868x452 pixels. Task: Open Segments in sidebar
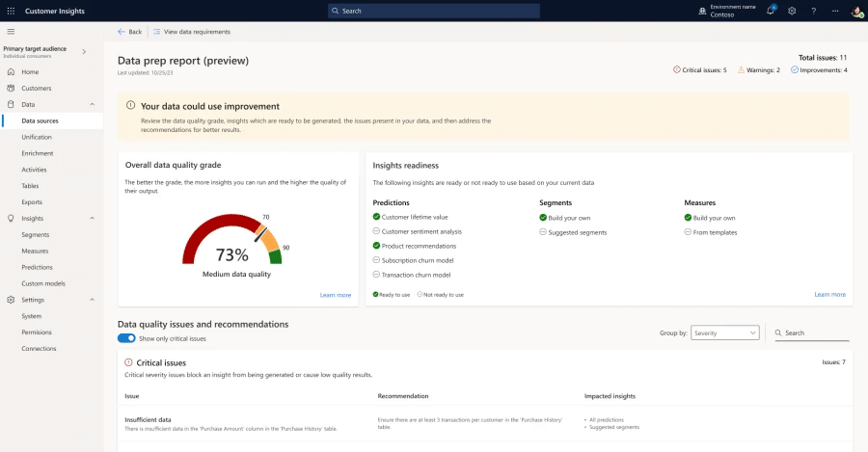pyautogui.click(x=36, y=234)
